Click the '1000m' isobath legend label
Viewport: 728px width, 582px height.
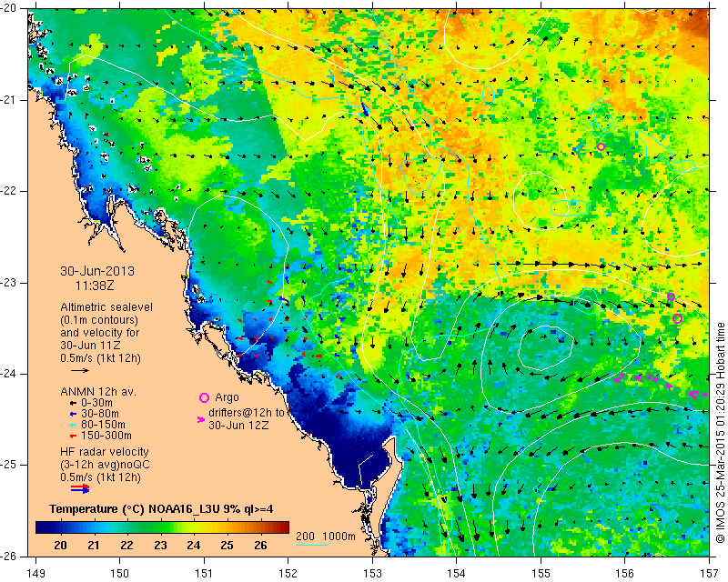339,536
